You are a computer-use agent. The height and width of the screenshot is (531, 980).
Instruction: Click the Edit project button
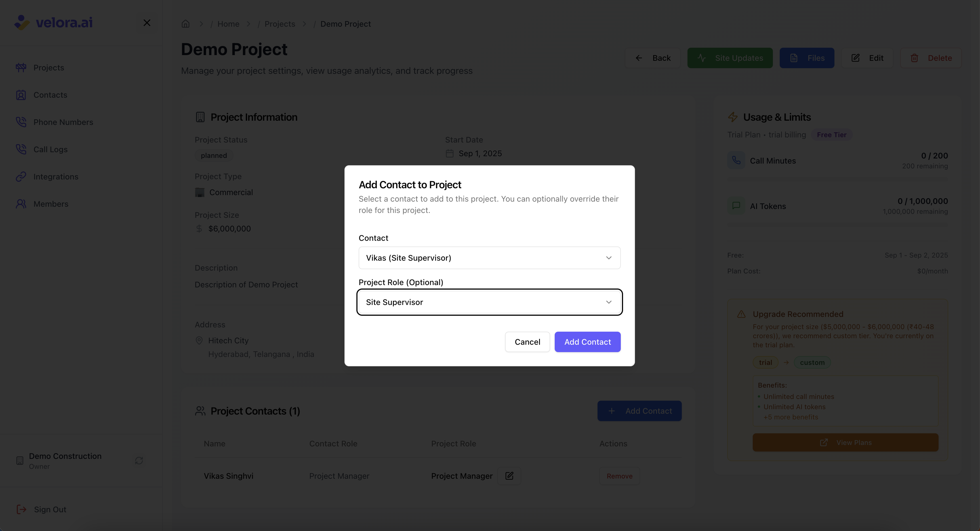(867, 58)
